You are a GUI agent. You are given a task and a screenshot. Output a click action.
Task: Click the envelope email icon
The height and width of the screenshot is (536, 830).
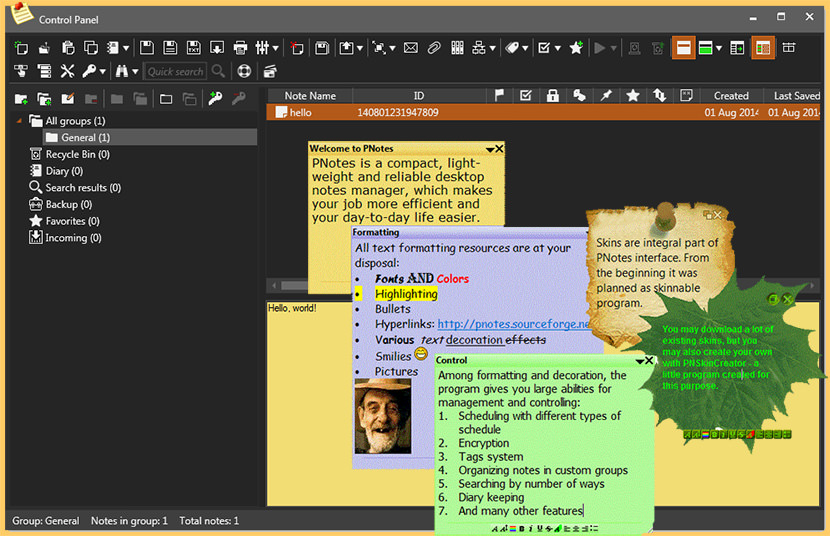411,48
